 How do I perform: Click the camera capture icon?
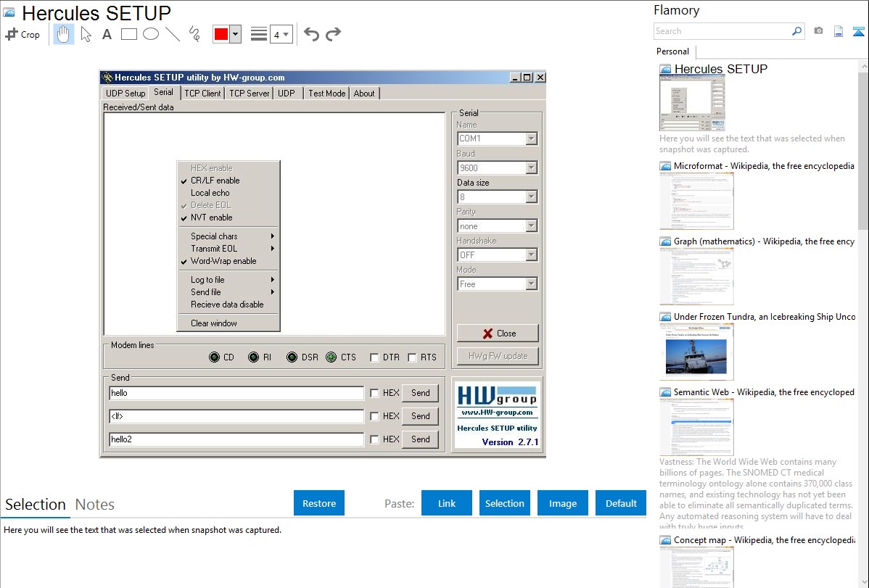(818, 31)
